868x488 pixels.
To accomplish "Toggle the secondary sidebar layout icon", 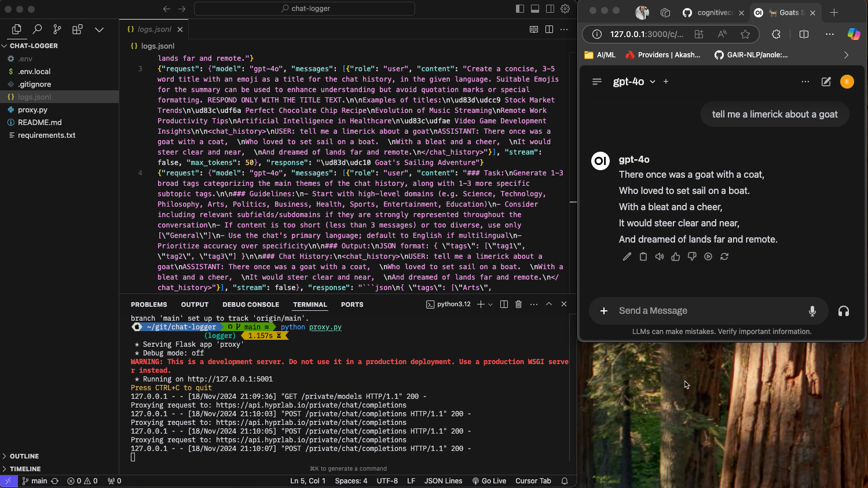I will click(x=550, y=9).
